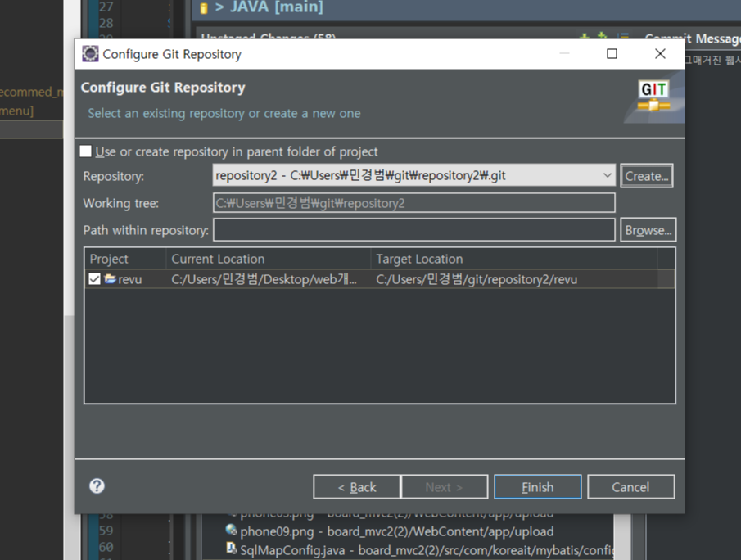Click the repository icon beside JAVA [main]
The image size is (741, 560).
point(204,8)
